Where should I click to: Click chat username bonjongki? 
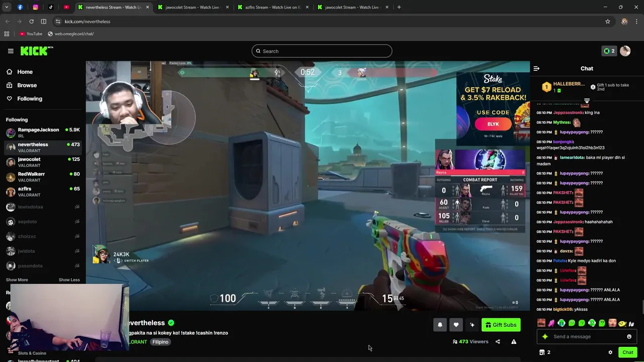pos(563,142)
